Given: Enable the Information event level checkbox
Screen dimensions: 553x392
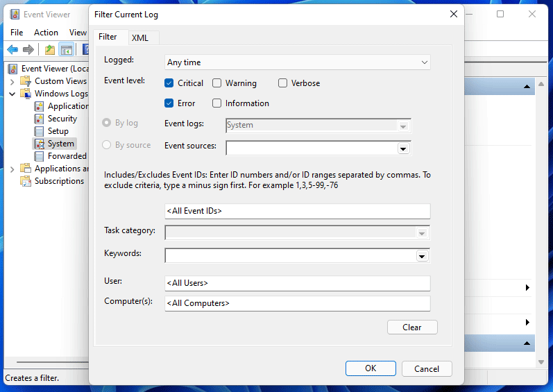Looking at the screenshot, I should pyautogui.click(x=217, y=103).
